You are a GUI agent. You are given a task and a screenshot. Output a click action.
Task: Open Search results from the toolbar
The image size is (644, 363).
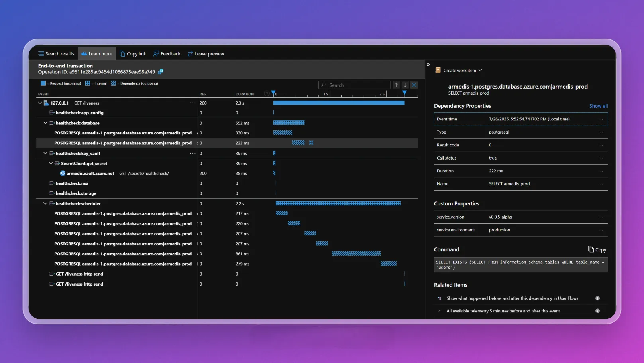56,54
